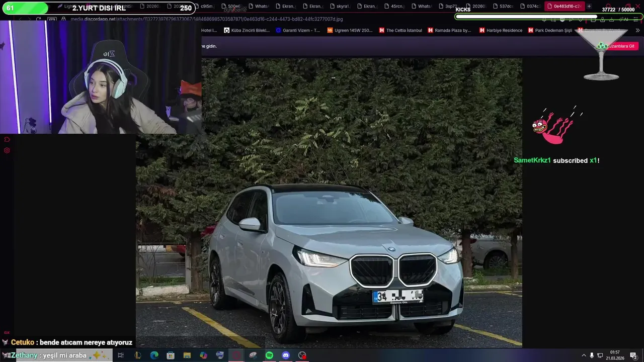Click the discordapp URL address bar
644x362 pixels.
pyautogui.click(x=206, y=19)
